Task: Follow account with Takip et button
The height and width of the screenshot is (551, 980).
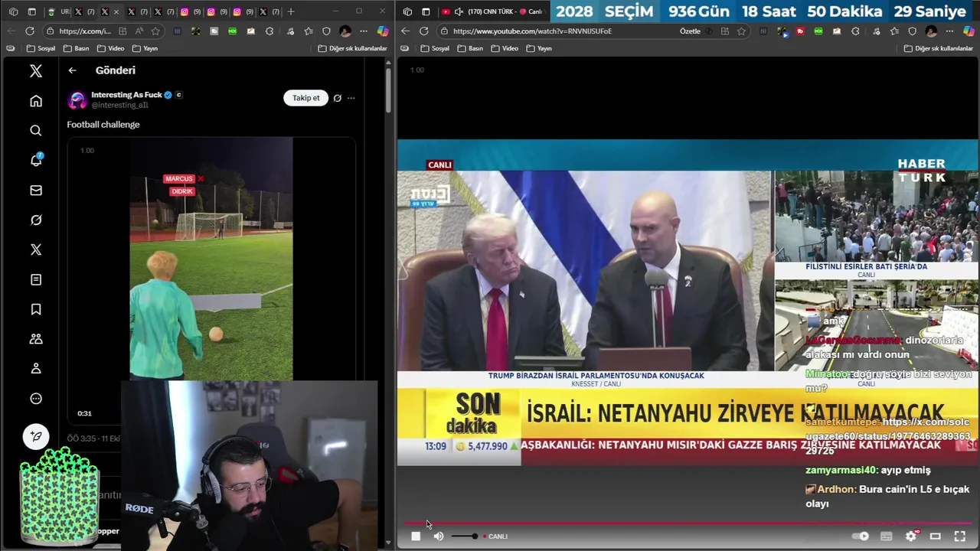Action: tap(305, 98)
